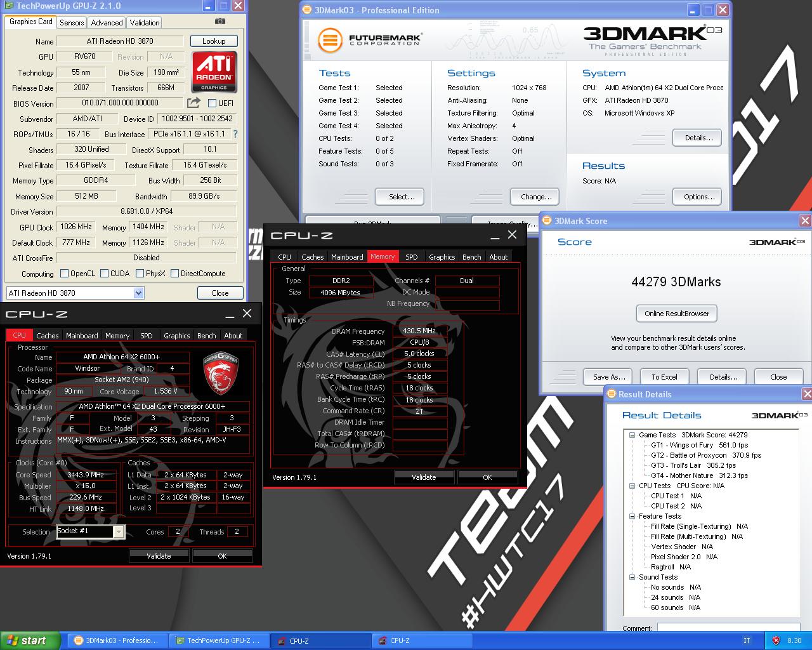Open the Caches tab in the CPU-Z CPU window
This screenshot has width=812, height=650.
tap(47, 336)
